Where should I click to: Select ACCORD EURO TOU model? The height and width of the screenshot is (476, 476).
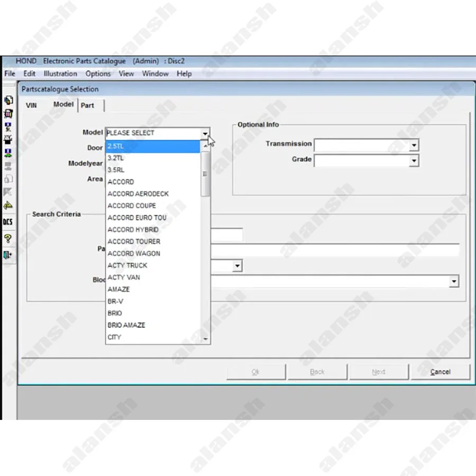point(153,218)
